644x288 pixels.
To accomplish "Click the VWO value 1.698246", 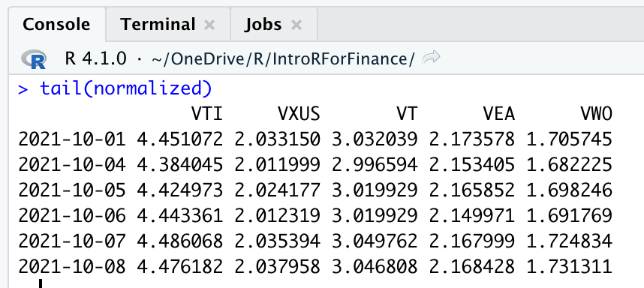I will 570,190.
